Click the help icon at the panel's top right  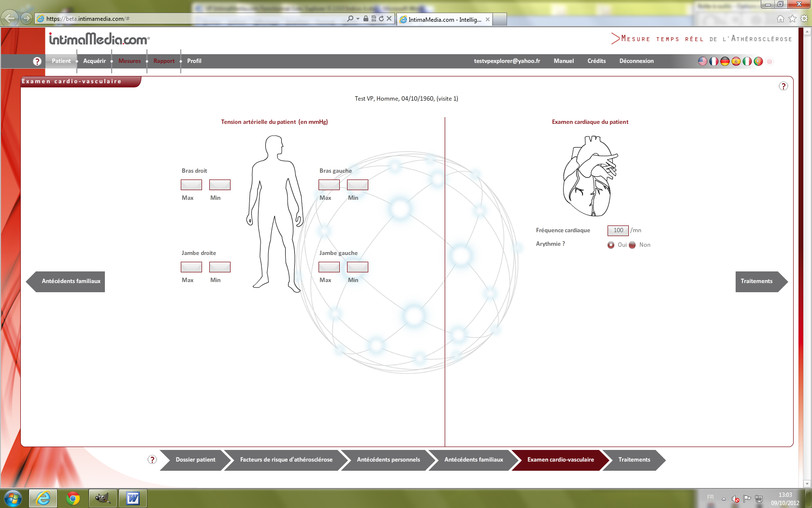coord(783,86)
